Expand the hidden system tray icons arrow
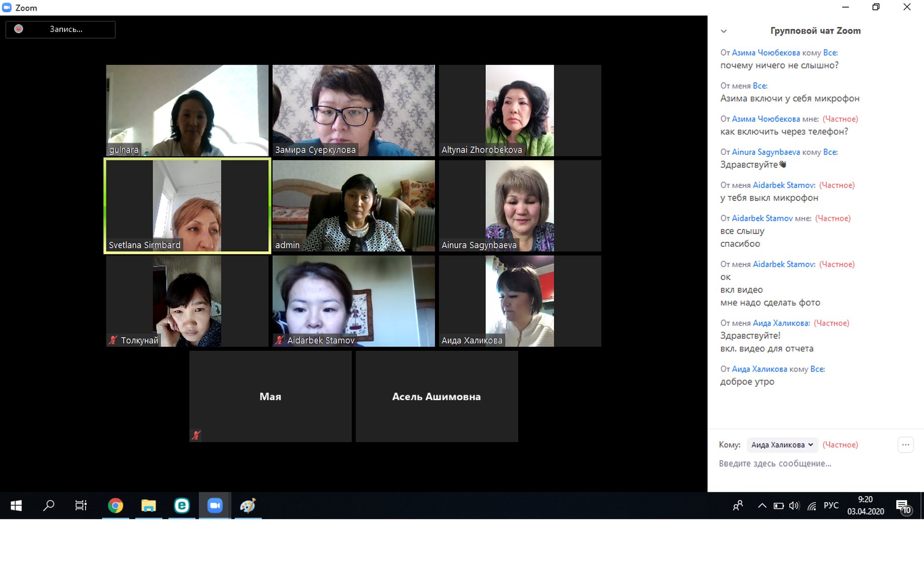This screenshot has height=584, width=924. 762,506
